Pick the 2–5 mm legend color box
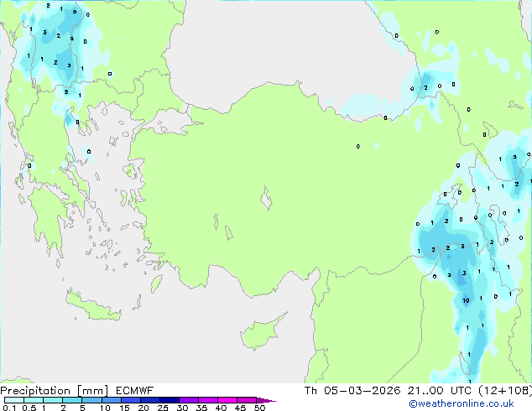Viewport: 532px width, 411px height. pos(72,400)
